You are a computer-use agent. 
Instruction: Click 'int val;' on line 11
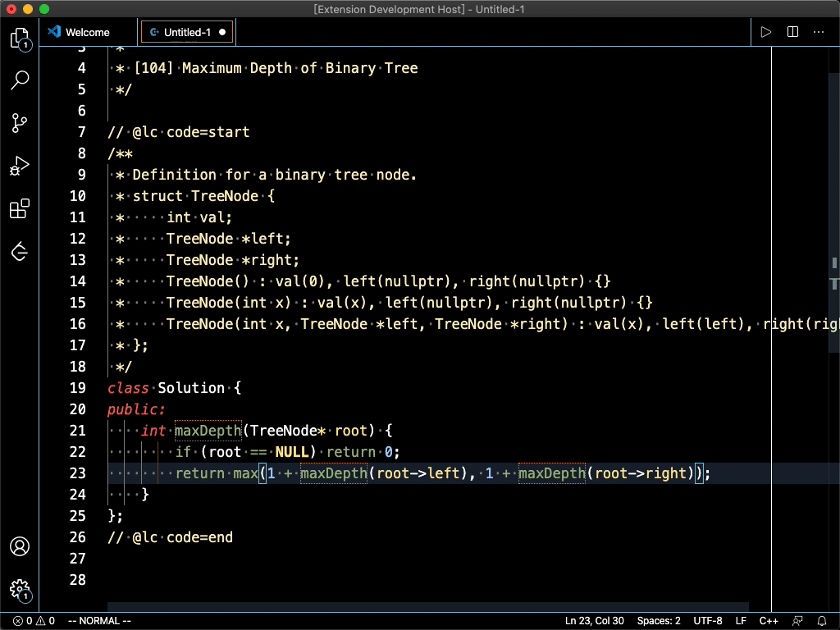(x=199, y=217)
